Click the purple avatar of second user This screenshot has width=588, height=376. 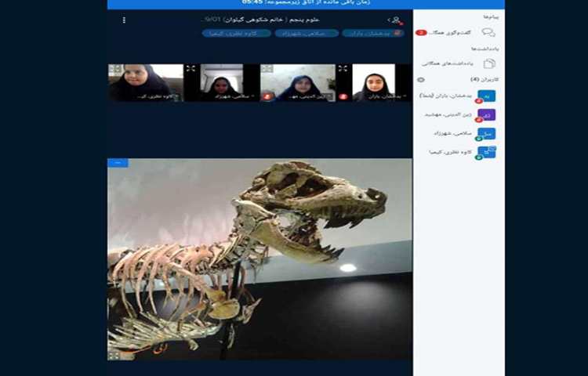click(488, 114)
